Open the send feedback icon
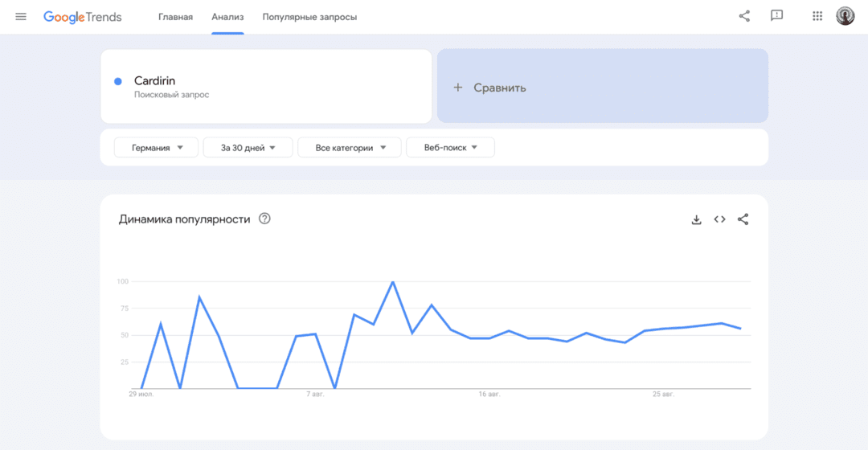Viewport: 868px width, 450px height. pyautogui.click(x=776, y=15)
